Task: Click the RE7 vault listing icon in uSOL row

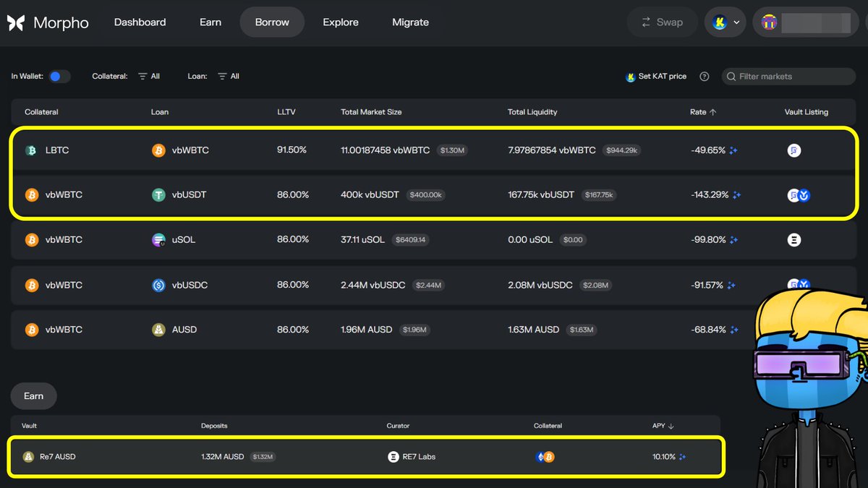Action: pos(794,239)
